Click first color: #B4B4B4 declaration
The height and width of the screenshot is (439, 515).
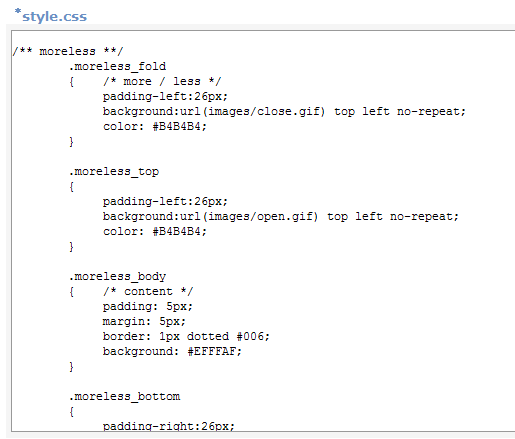tap(155, 126)
